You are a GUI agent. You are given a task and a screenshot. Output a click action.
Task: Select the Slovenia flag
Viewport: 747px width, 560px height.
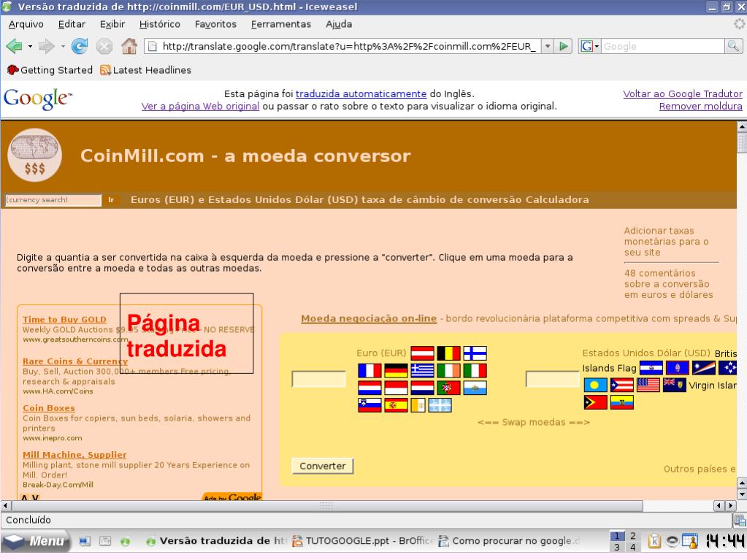pos(369,404)
